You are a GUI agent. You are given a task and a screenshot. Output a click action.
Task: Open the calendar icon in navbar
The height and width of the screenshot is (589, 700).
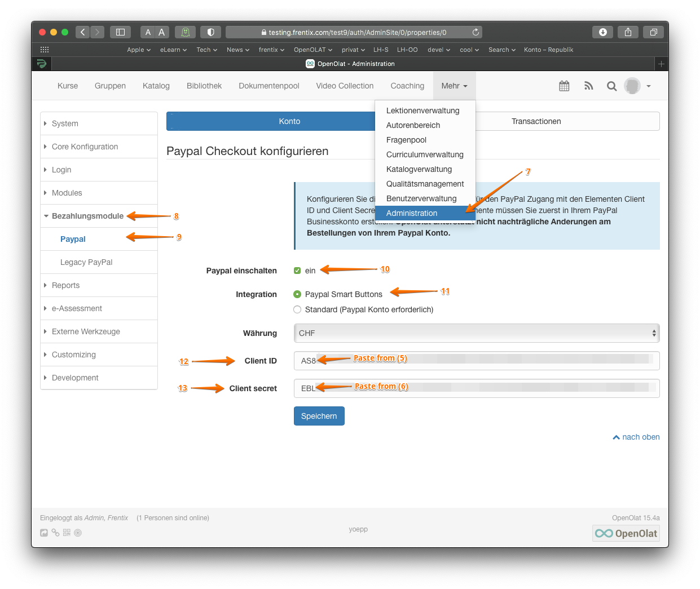(564, 86)
